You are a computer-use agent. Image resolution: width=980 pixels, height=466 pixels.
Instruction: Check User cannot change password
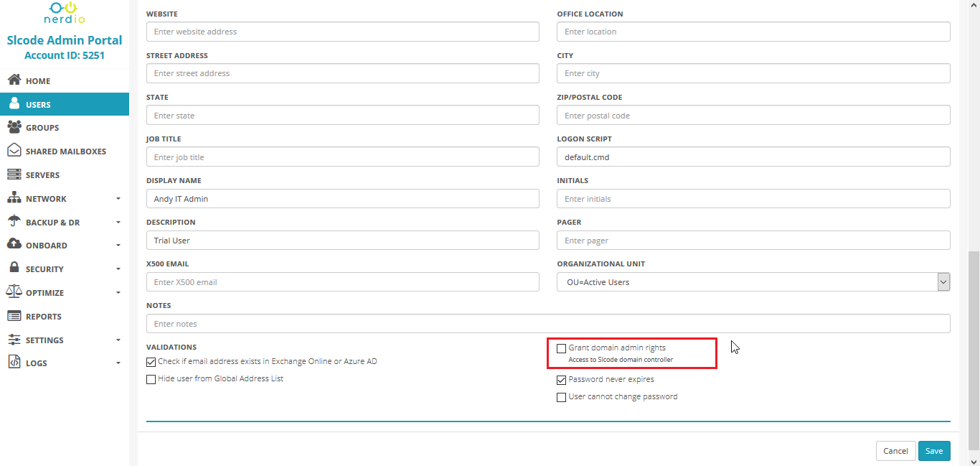pos(561,397)
